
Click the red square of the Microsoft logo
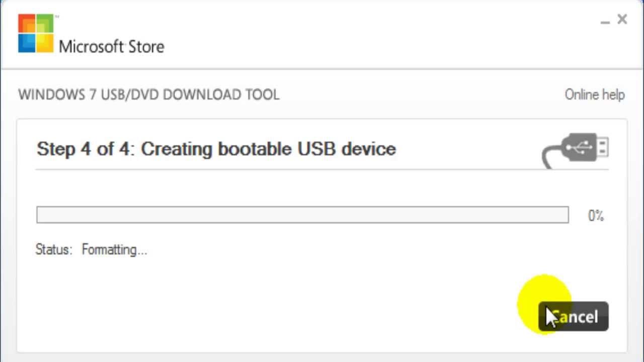(x=26, y=24)
